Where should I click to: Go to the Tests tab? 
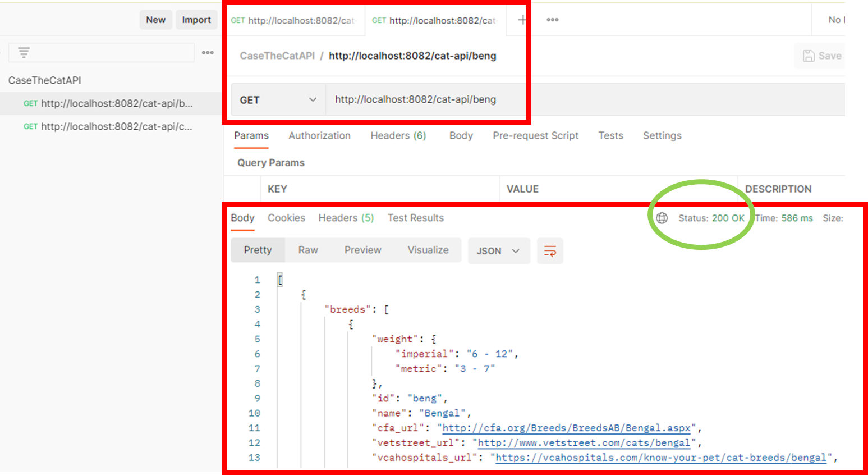(x=610, y=135)
